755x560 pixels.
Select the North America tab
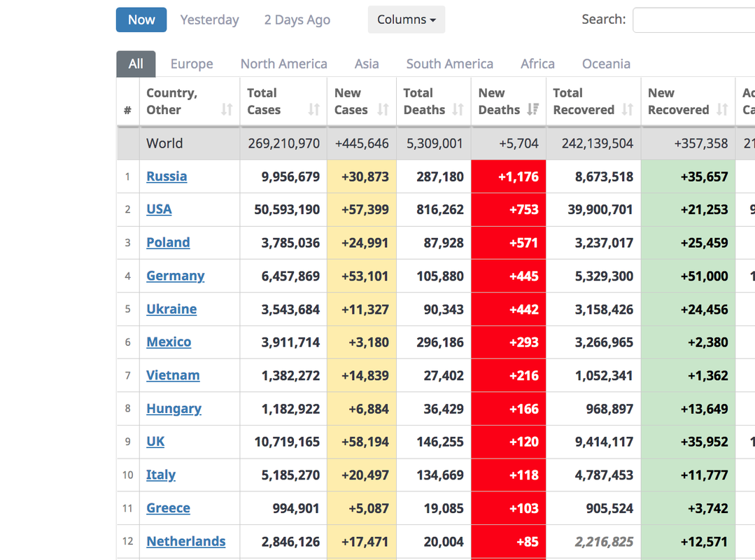[x=283, y=64]
